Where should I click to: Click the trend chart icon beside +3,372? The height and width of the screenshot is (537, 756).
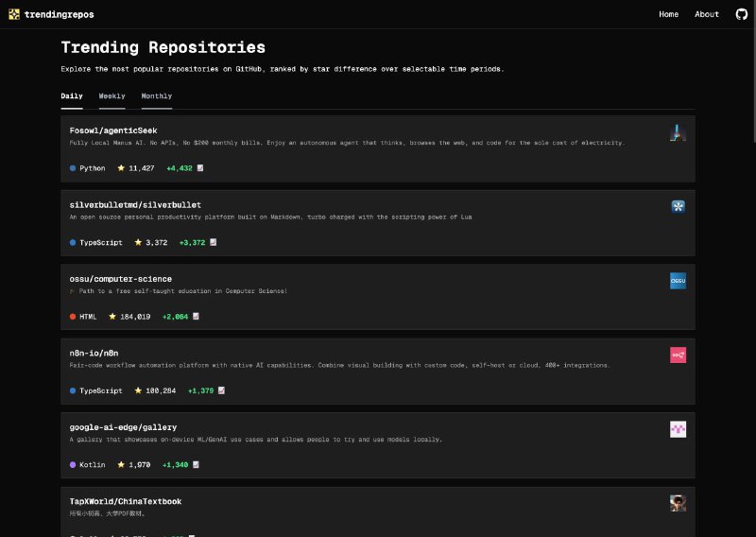pyautogui.click(x=213, y=242)
